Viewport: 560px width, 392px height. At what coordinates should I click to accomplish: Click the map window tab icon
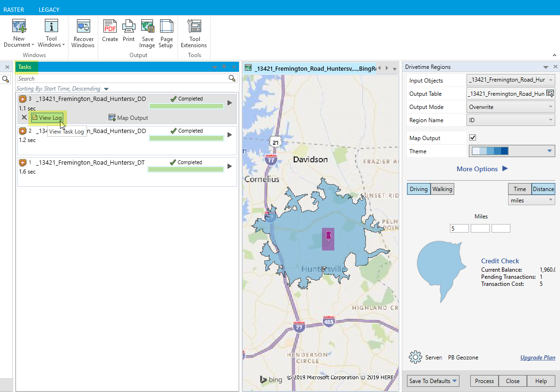coord(248,68)
